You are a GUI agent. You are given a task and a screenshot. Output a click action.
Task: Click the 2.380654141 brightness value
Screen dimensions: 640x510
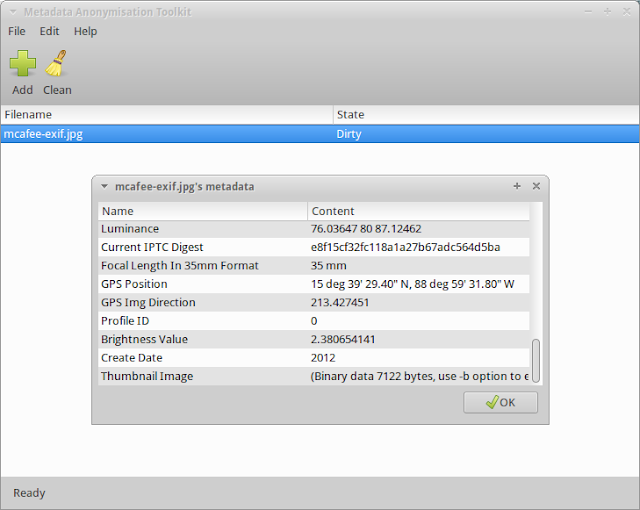[343, 339]
